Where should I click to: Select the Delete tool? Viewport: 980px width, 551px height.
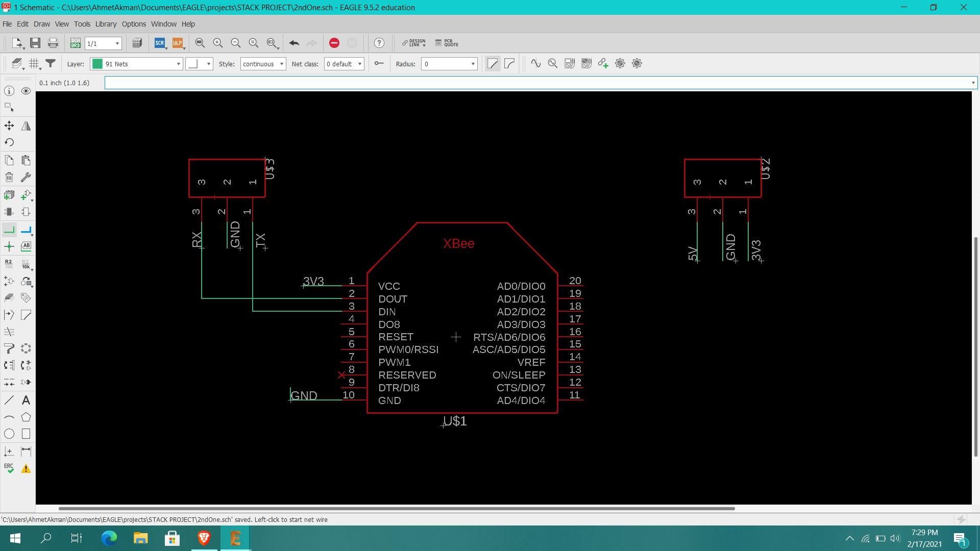9,177
